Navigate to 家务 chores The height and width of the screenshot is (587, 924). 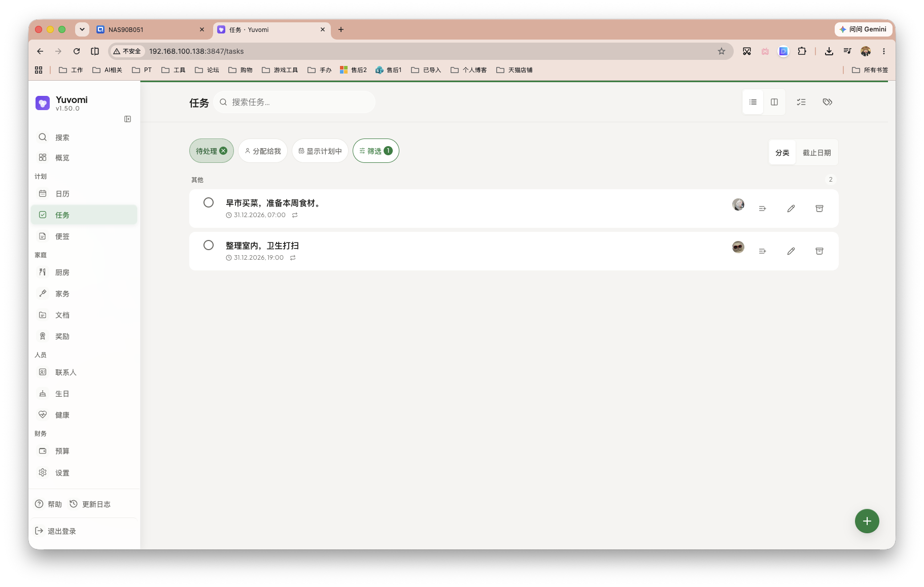pyautogui.click(x=84, y=294)
